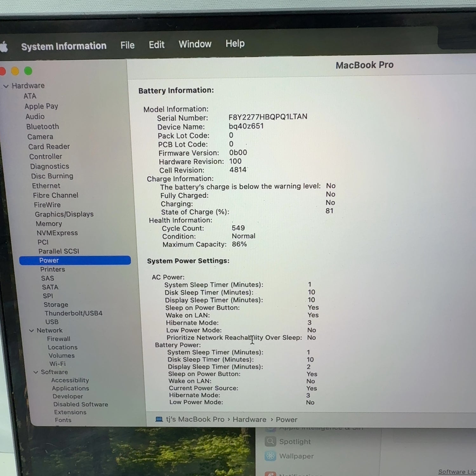
Task: Select NVMExpress in the sidebar
Action: 57,233
